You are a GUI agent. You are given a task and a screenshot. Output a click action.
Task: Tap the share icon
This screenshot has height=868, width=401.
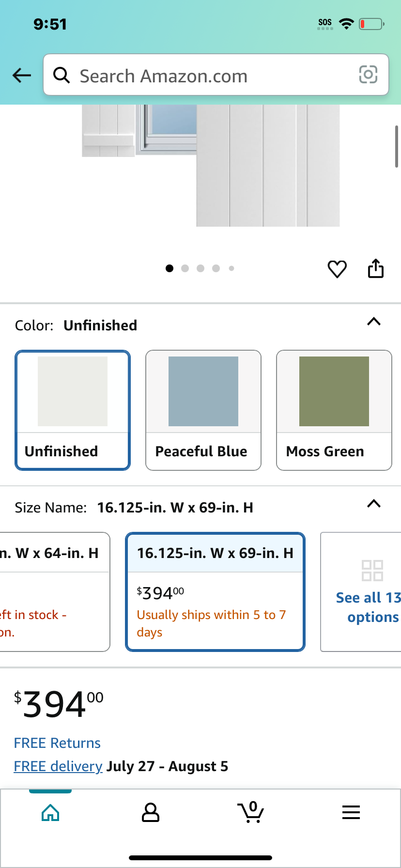tap(376, 268)
